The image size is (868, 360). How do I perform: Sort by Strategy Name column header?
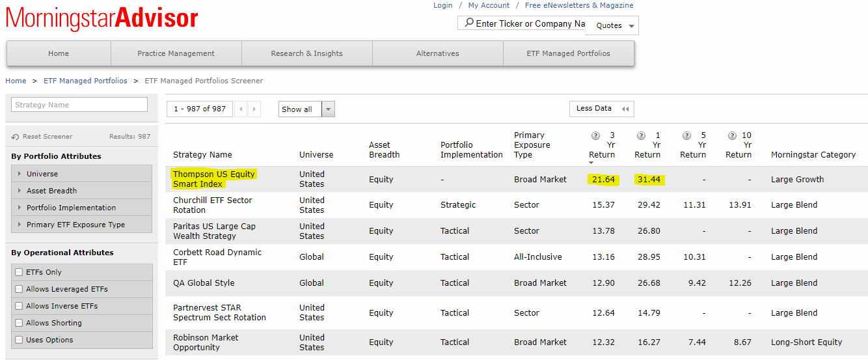coord(202,155)
